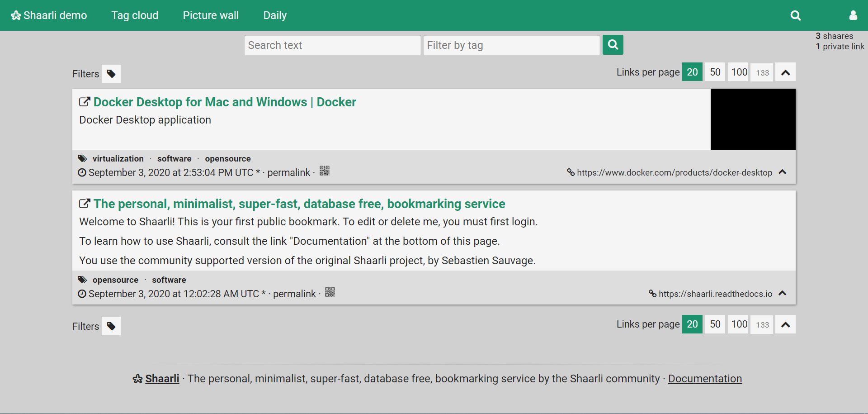The image size is (868, 414).
Task: Click the September 3, 2020 12:02:28 AM date
Action: click(x=174, y=294)
